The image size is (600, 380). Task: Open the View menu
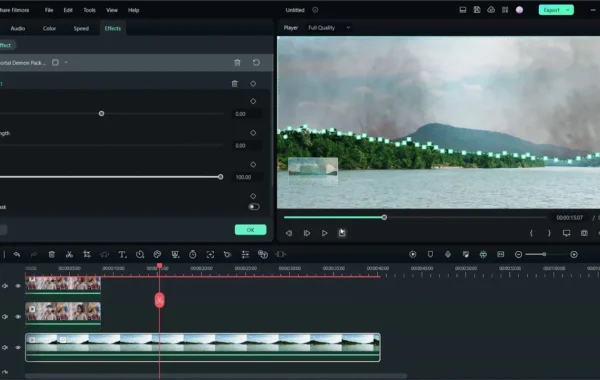(x=112, y=10)
